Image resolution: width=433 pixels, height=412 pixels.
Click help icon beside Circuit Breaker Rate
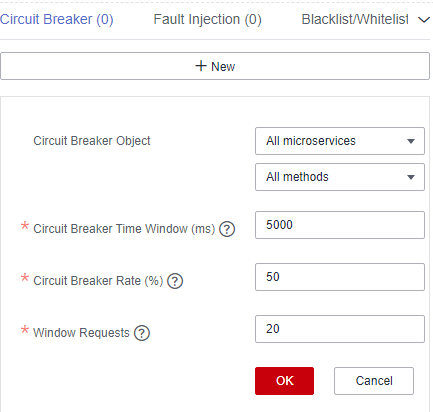coord(175,281)
